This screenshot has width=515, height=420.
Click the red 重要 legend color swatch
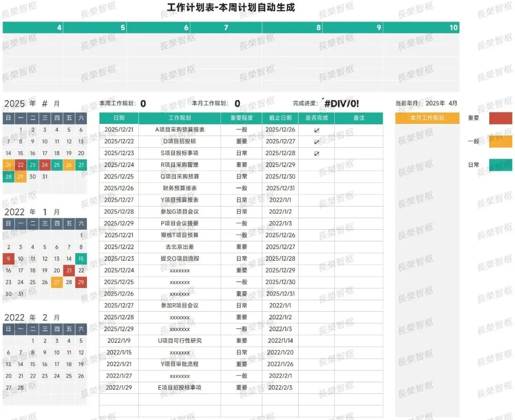[501, 118]
